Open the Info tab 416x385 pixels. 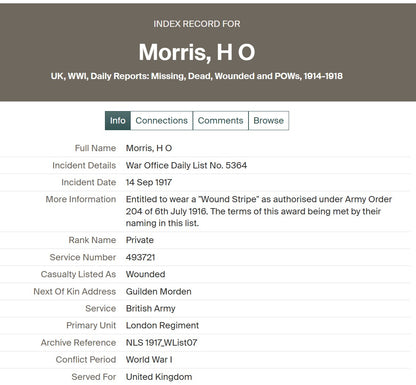[118, 121]
